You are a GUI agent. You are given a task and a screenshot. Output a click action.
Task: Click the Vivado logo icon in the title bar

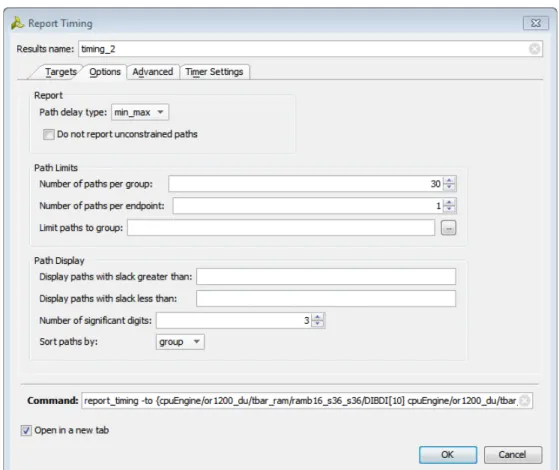click(x=17, y=23)
